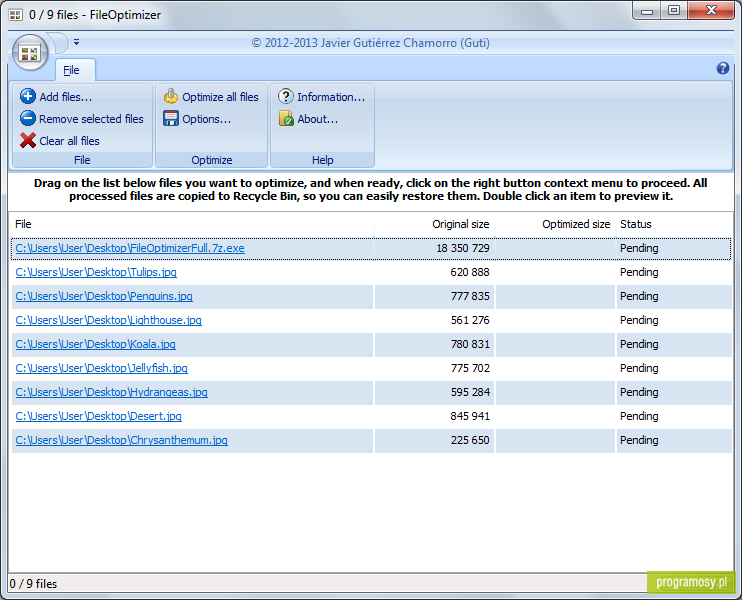Sort by the Status column header

pos(674,224)
